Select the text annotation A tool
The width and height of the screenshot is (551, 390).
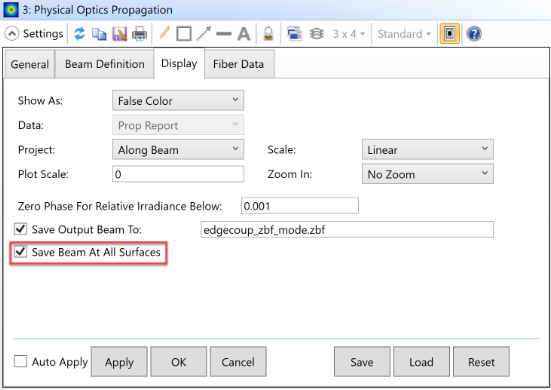click(x=244, y=34)
